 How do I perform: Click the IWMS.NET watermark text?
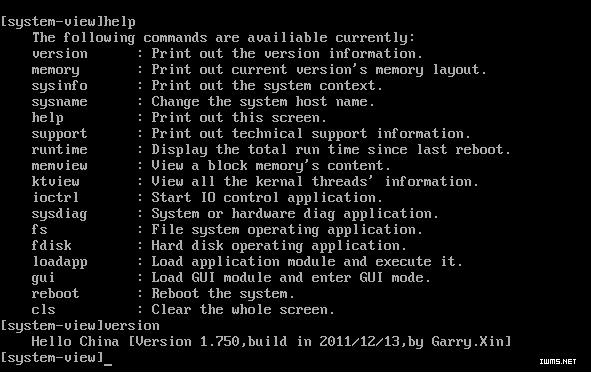[x=558, y=361]
